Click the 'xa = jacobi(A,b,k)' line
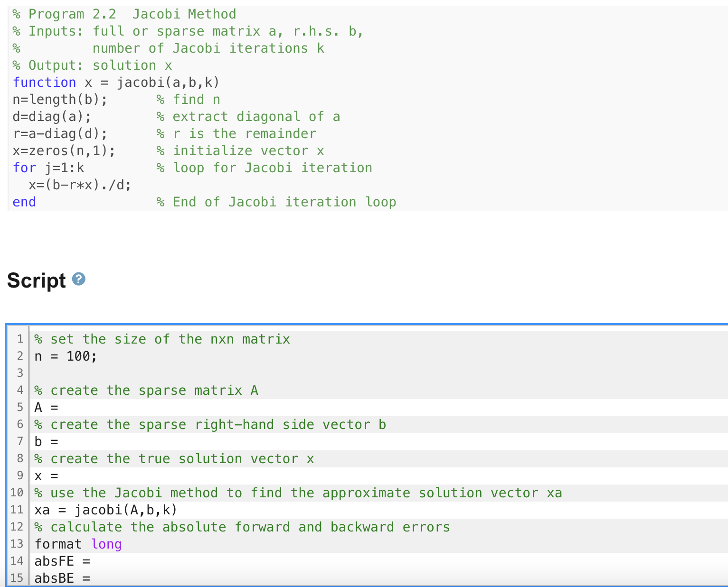Viewport: 728px width, 587px height. [105, 510]
